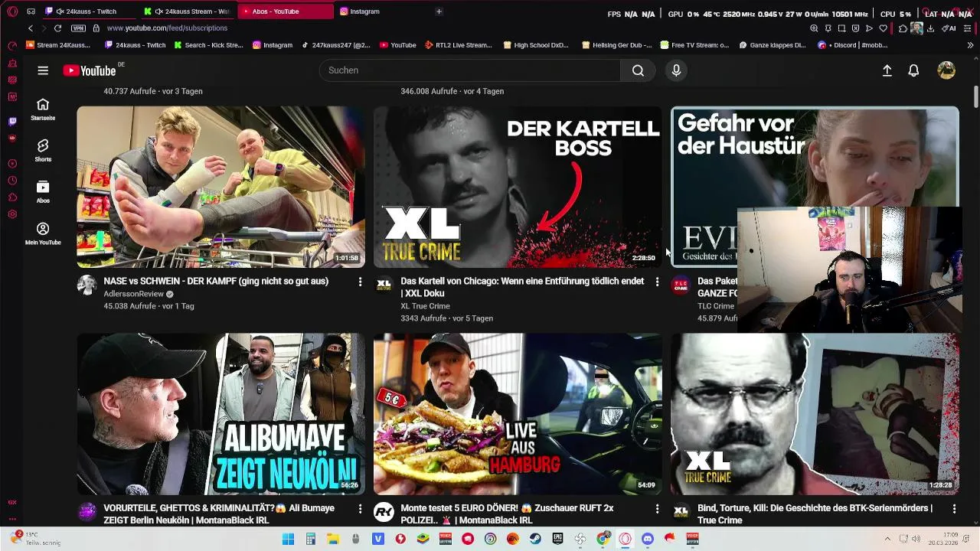Open the Hellsing Ger Dub bookmark
This screenshot has height=551, width=980.
pos(617,45)
